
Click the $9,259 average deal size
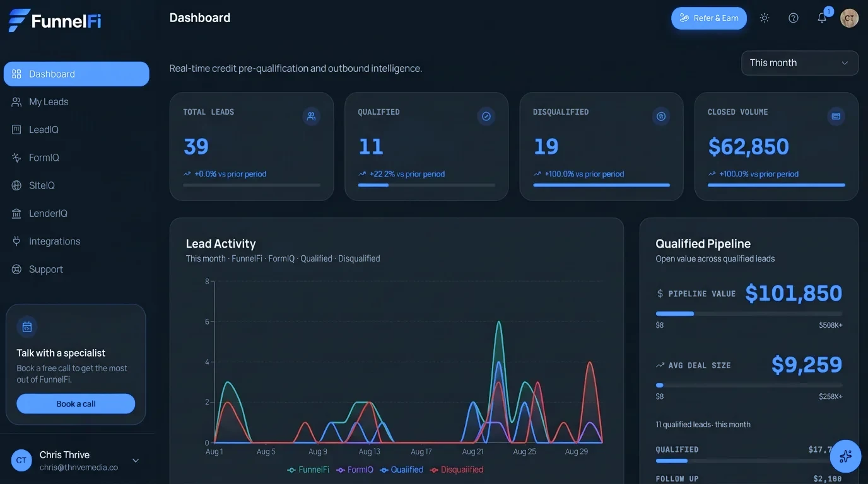coord(807,365)
